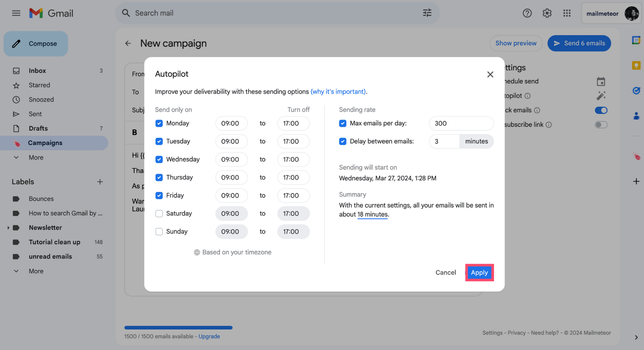Open Google Keep side panel icon
644x350 pixels.
(x=636, y=65)
